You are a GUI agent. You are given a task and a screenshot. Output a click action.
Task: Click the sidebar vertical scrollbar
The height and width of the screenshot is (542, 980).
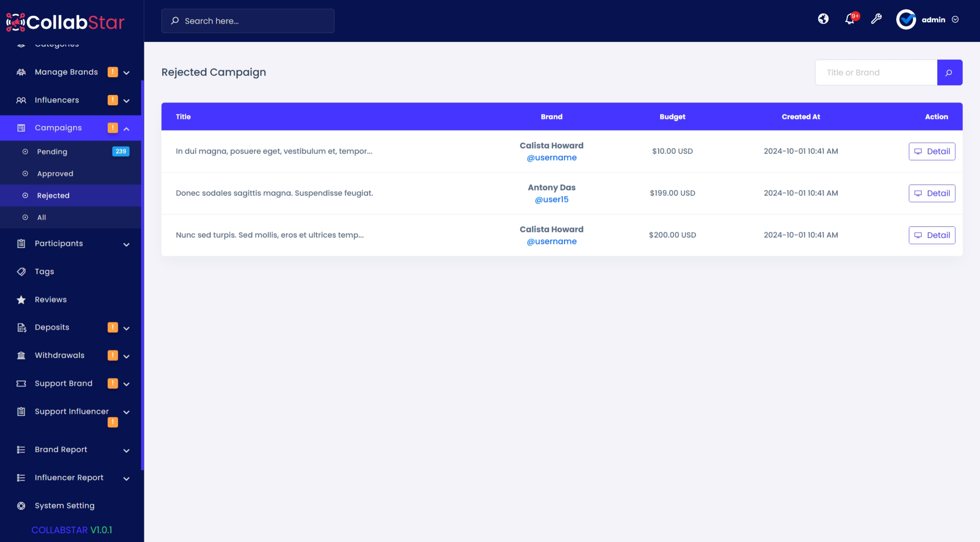tap(142, 275)
